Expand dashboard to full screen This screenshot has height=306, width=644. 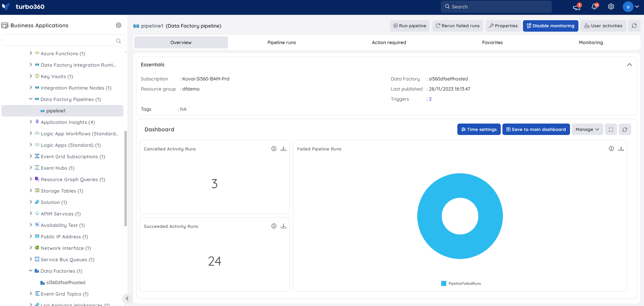tap(611, 129)
